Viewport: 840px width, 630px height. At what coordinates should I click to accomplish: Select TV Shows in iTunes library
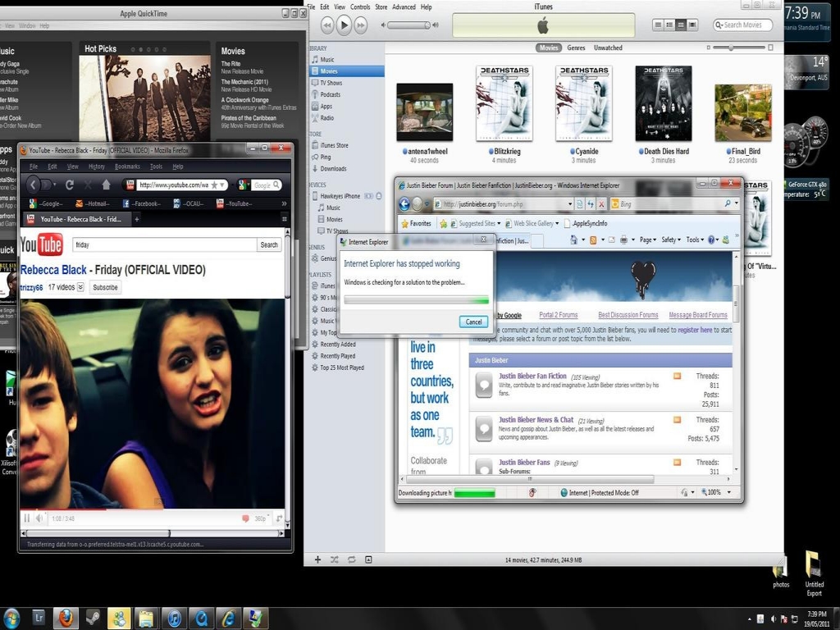331,83
